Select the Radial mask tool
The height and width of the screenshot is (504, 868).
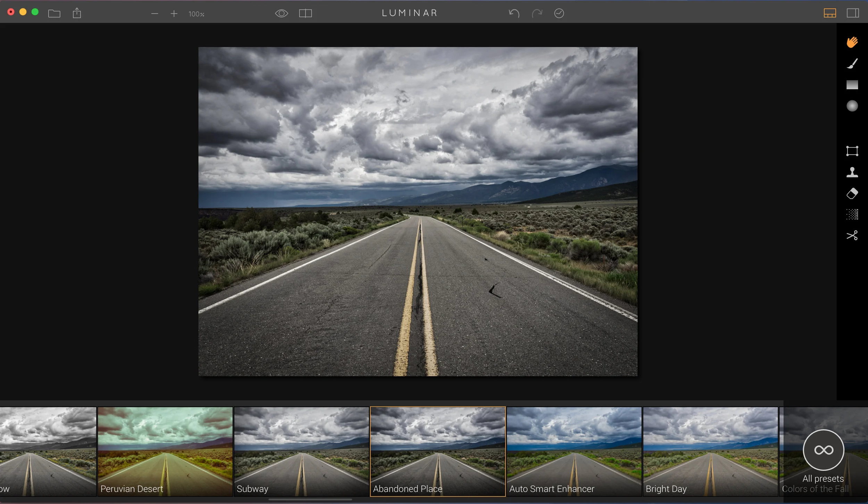[x=852, y=106]
